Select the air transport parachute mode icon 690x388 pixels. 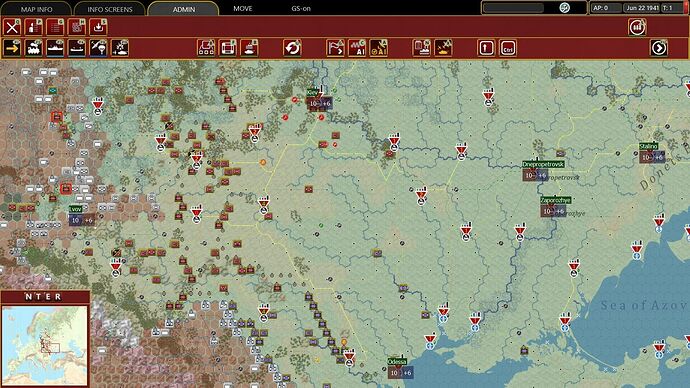[x=99, y=48]
